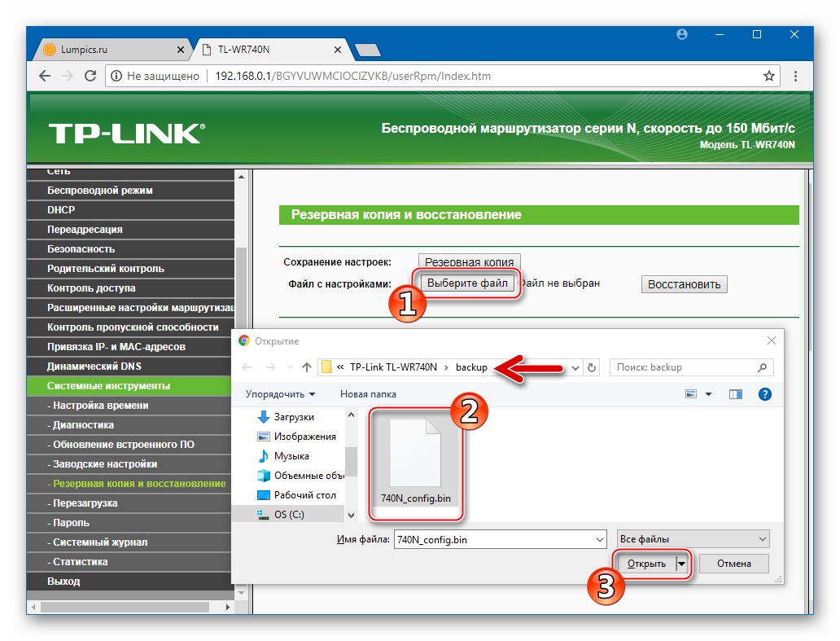The image size is (840, 641).
Task: Click backup segment in path breadcrumb
Action: pyautogui.click(x=471, y=367)
